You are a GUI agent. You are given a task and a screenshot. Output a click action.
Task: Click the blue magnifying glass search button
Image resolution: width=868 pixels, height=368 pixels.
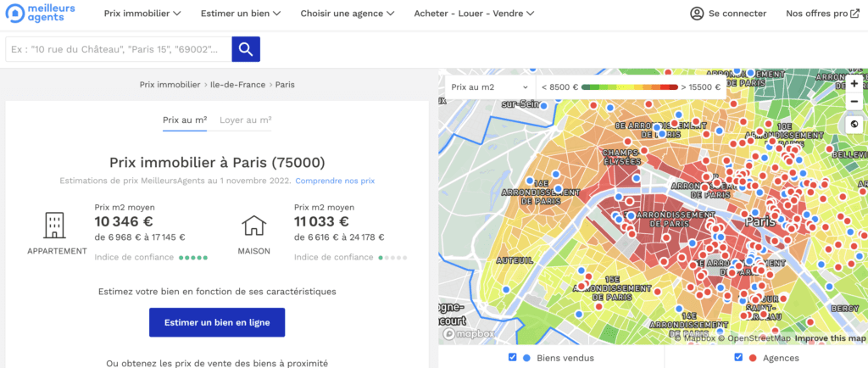click(x=246, y=49)
